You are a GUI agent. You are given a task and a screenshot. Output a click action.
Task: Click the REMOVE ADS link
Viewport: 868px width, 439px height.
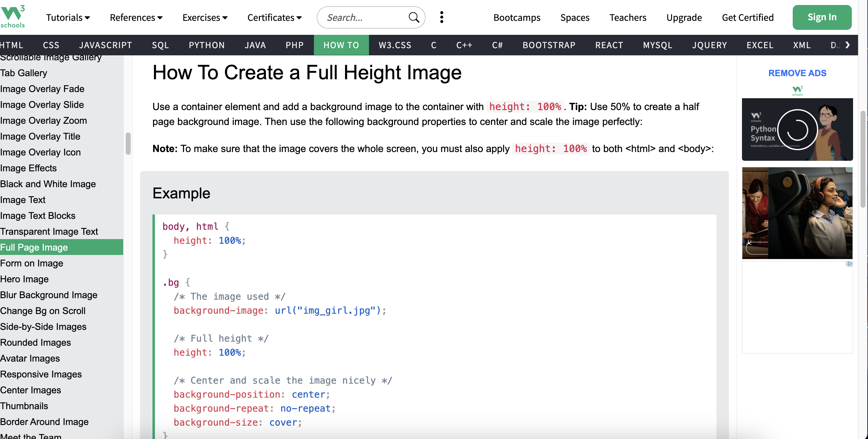point(797,73)
